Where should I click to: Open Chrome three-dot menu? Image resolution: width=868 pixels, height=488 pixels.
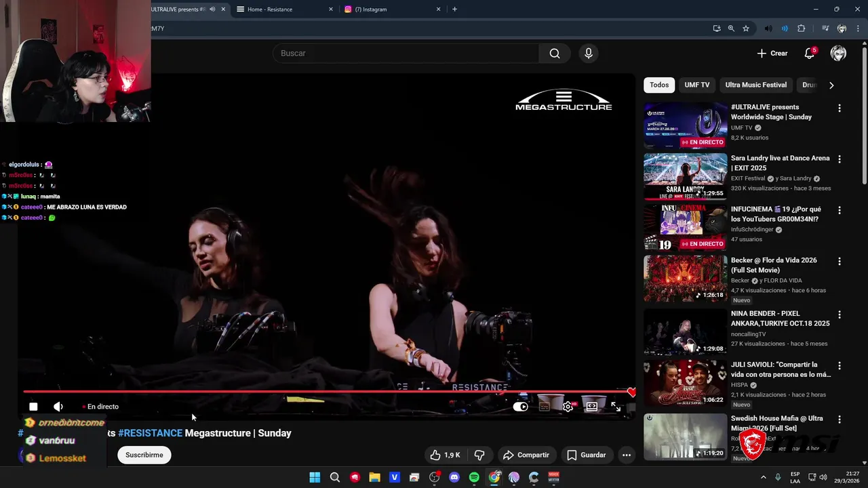point(858,28)
